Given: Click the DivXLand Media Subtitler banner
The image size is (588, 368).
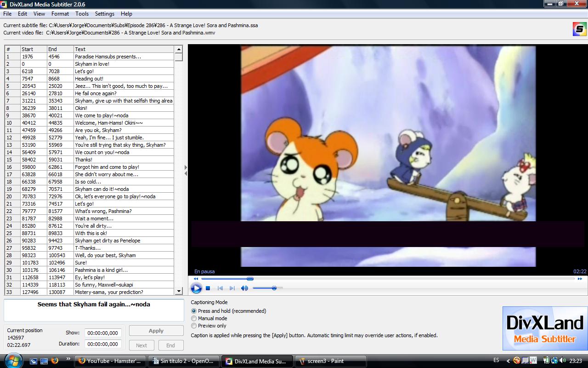Looking at the screenshot, I should [545, 328].
